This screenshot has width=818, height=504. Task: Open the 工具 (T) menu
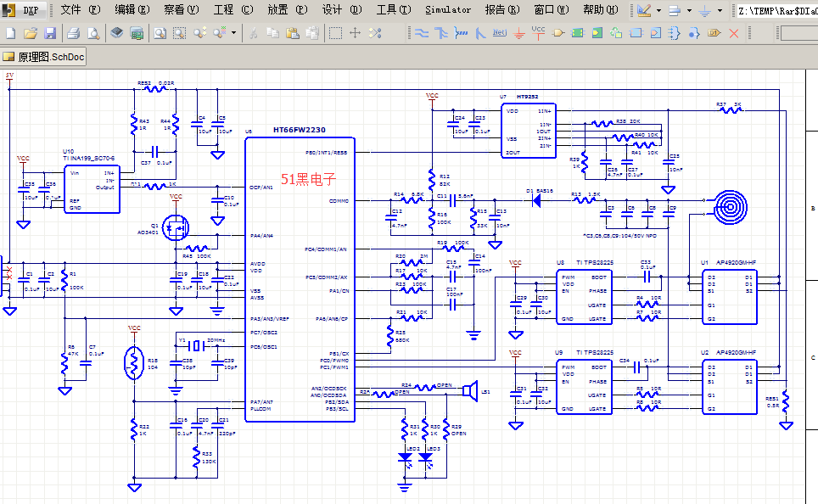point(394,10)
